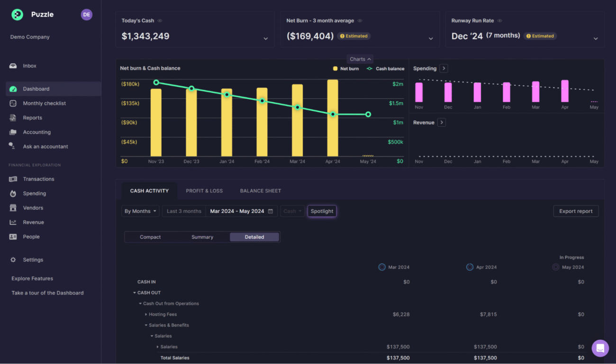This screenshot has width=616, height=364.
Task: Hide the Net Burn amount with eye icon
Action: coord(360,21)
